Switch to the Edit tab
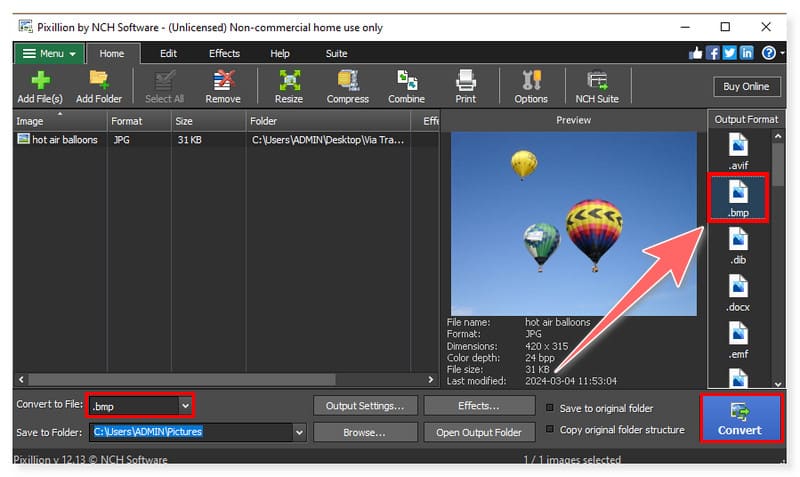Image resolution: width=800 pixels, height=477 pixels. coord(168,53)
